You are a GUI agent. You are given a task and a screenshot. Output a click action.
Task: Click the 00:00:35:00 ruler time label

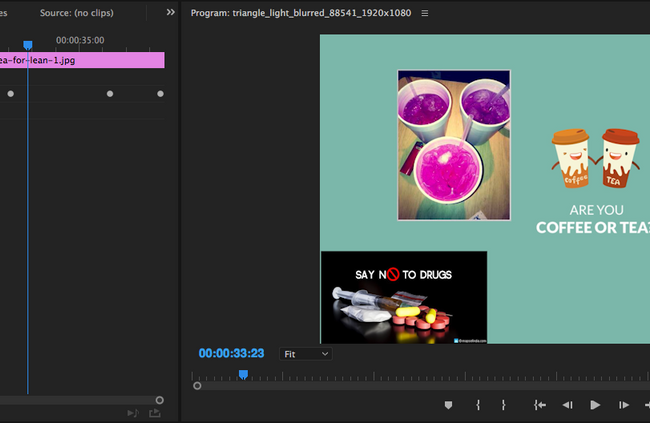coord(80,40)
